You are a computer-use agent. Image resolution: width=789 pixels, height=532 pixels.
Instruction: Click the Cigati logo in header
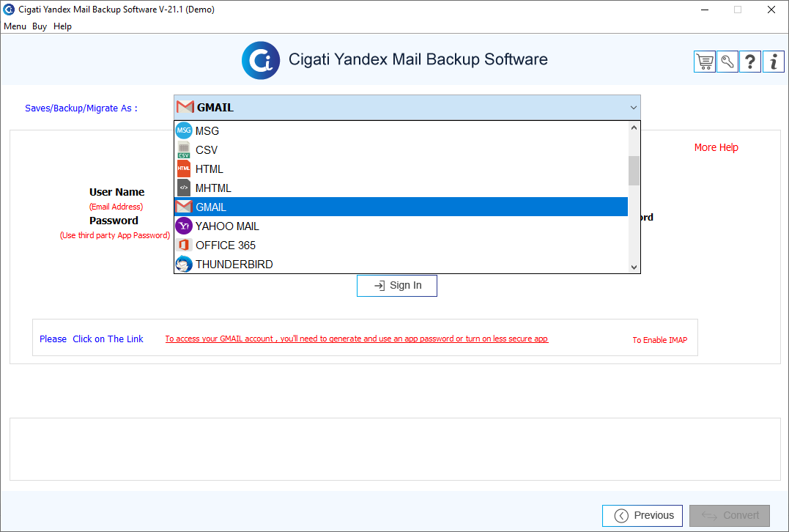(261, 60)
